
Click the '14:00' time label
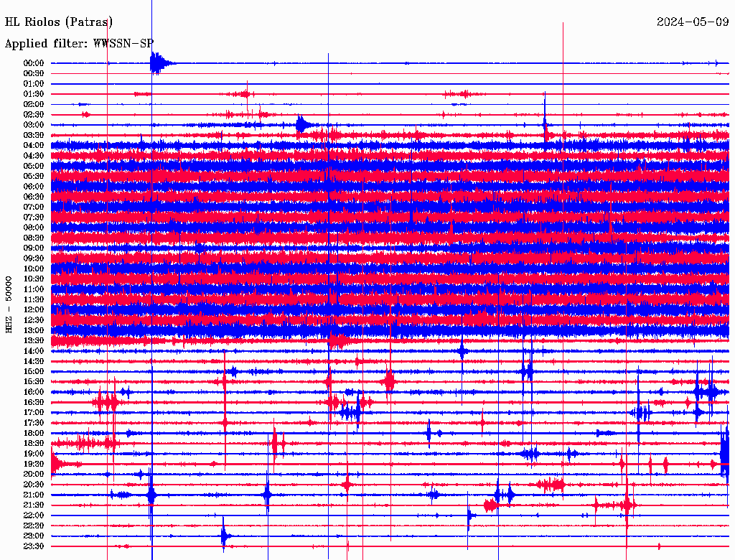[34, 351]
